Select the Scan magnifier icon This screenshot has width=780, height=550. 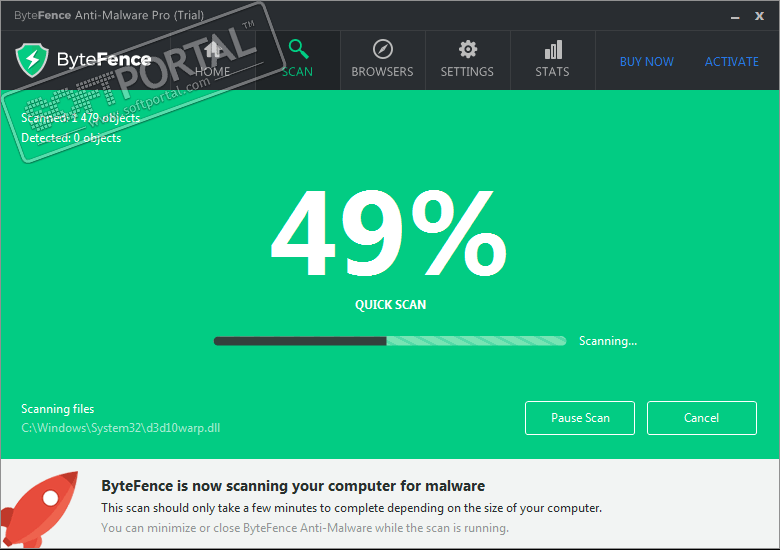[298, 49]
